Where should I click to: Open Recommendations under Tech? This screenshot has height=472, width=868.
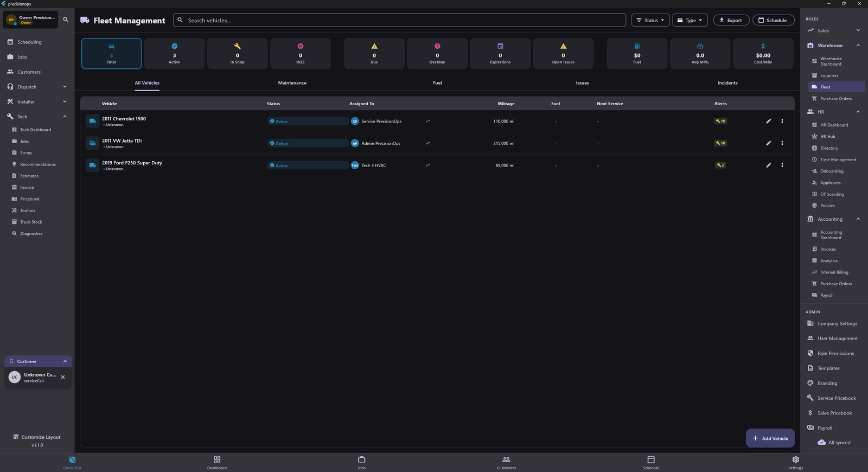[38, 164]
